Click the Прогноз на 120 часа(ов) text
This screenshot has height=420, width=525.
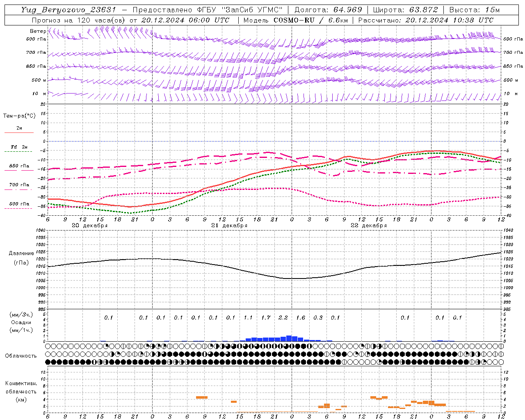click(79, 20)
